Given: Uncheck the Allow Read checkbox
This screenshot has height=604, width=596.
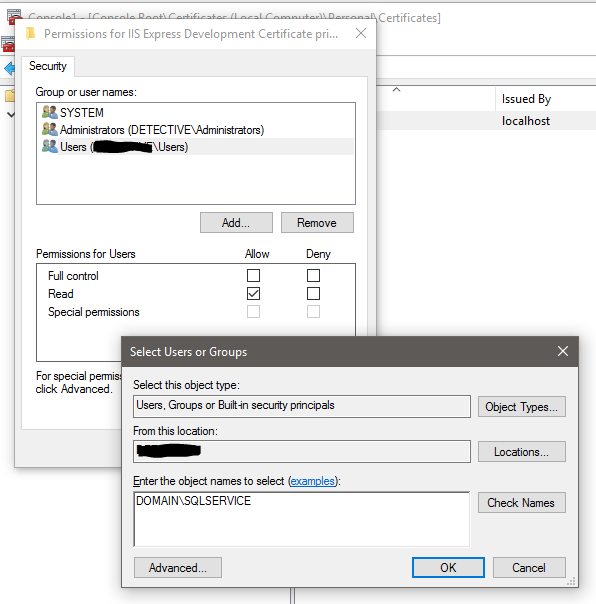Looking at the screenshot, I should point(253,294).
